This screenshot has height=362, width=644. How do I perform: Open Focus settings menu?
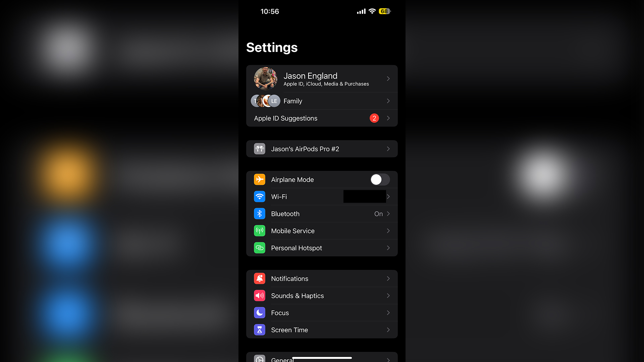click(322, 312)
